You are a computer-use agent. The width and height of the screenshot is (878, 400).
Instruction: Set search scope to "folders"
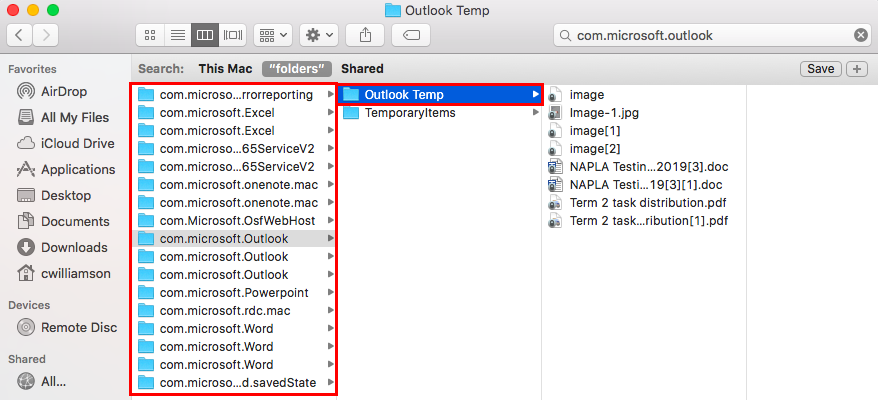tap(297, 69)
